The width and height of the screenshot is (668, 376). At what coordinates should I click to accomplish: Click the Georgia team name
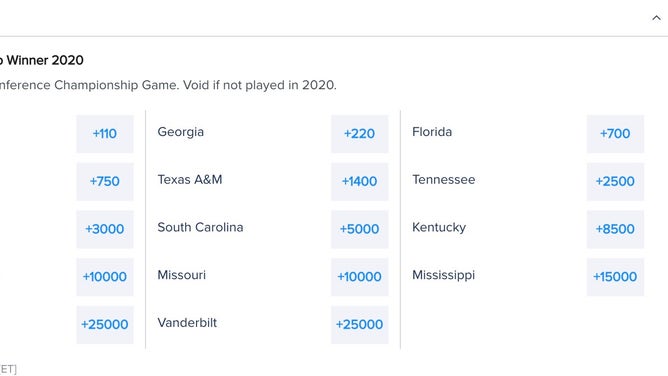(x=181, y=132)
